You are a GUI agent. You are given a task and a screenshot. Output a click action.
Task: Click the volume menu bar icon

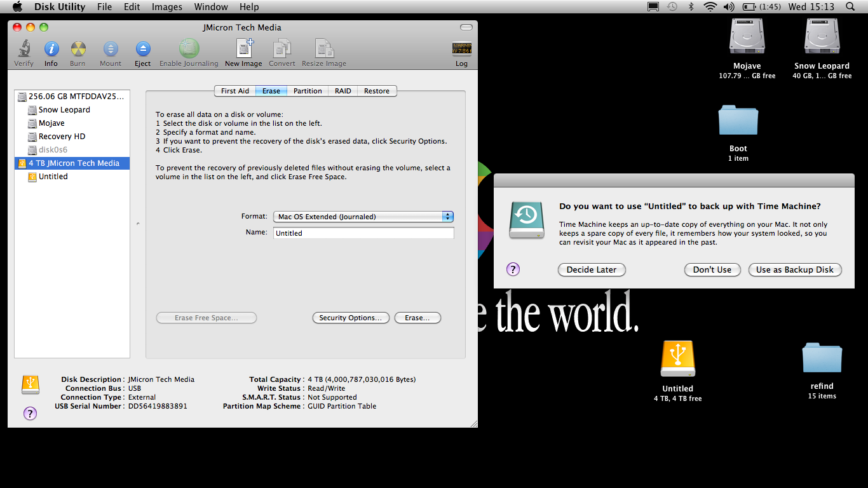click(729, 7)
